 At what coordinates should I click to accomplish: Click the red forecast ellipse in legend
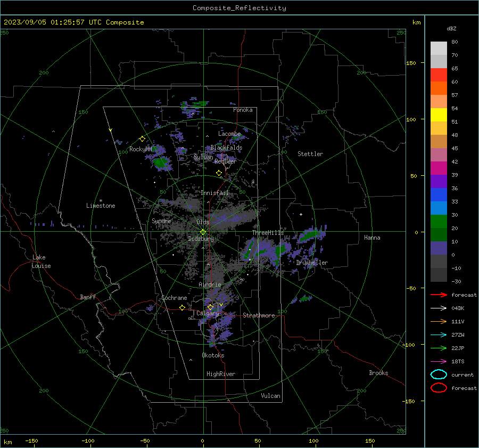(x=439, y=388)
